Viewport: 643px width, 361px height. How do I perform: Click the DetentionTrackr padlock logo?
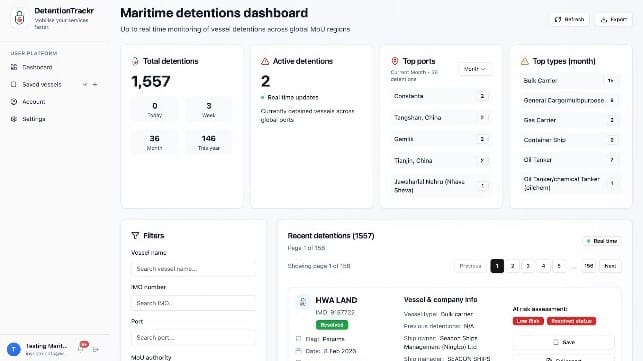(x=19, y=18)
